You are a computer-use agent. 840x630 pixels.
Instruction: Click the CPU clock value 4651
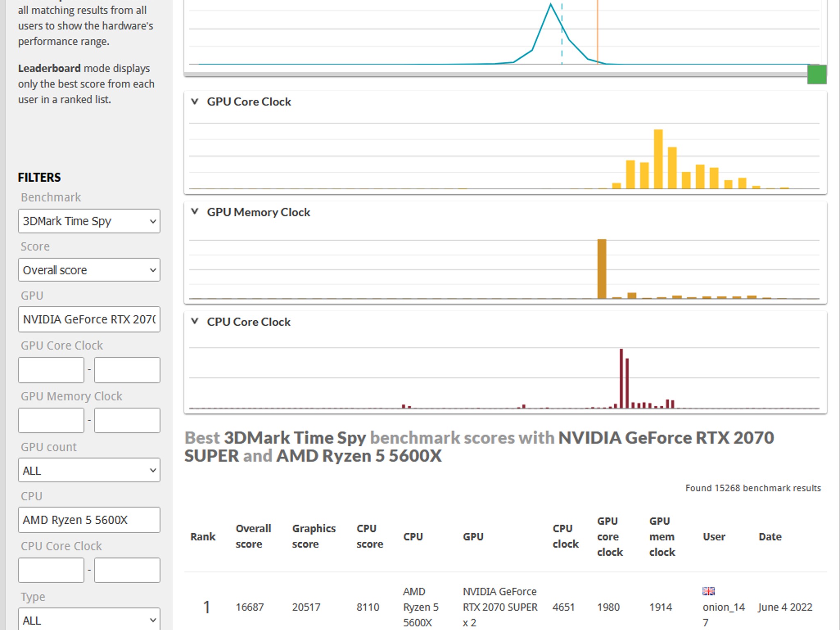coord(564,607)
